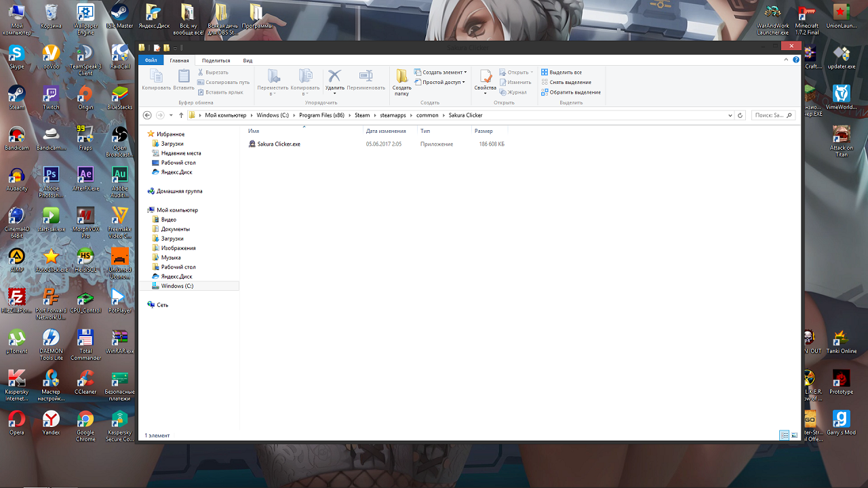Screen dimensions: 868x488
Task: Click Снять выделение in the ribbon
Action: coord(566,82)
